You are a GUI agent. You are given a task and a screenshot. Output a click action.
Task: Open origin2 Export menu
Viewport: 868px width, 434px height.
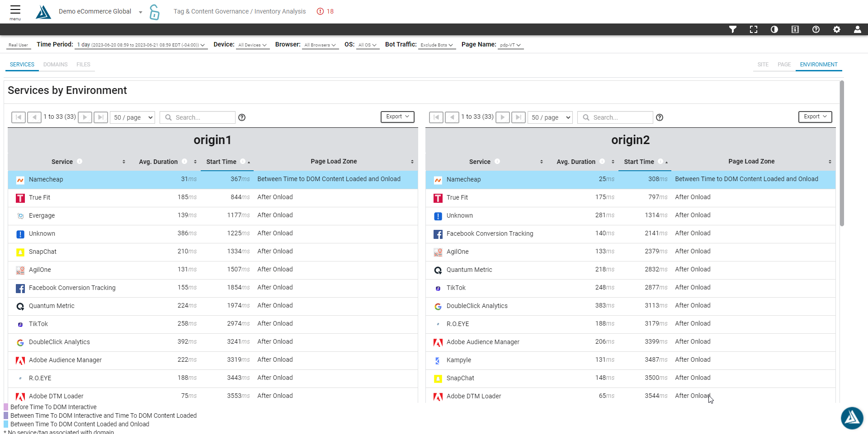click(815, 117)
